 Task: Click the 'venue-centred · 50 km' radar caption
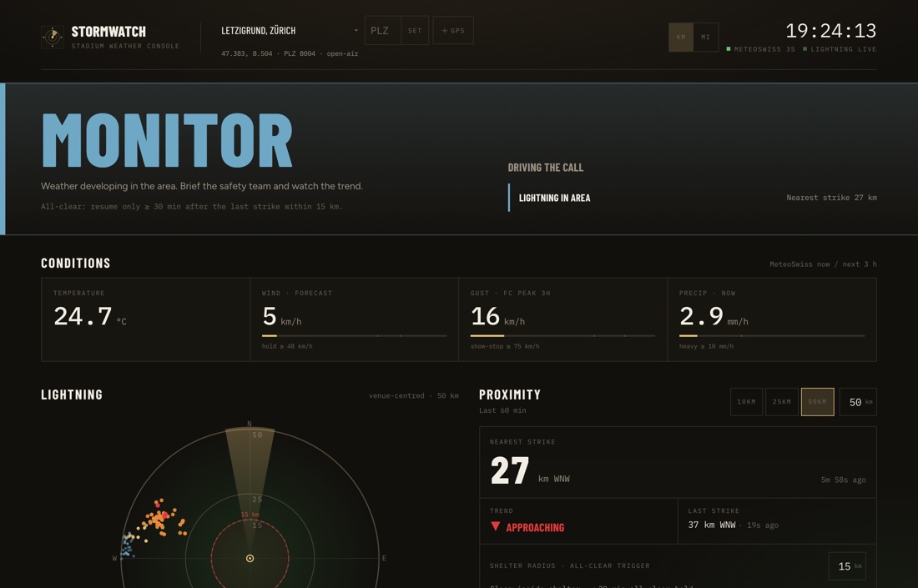coord(414,396)
